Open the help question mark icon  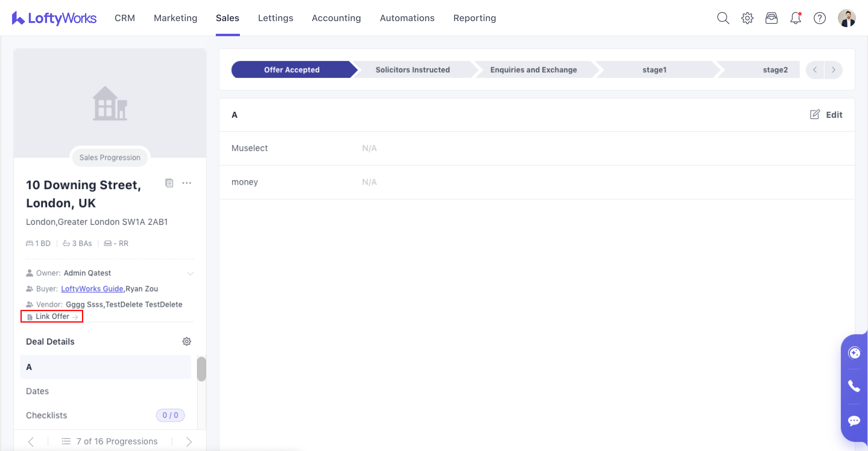click(819, 18)
